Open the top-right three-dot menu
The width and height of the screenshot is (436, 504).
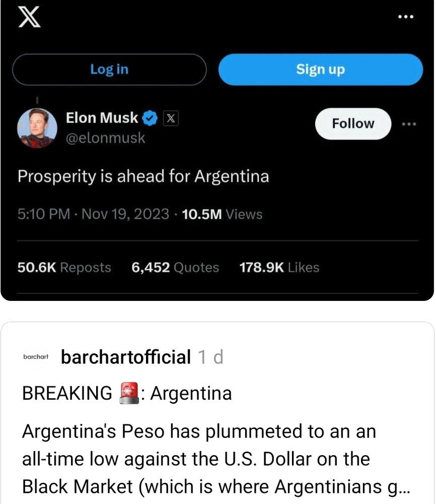(405, 17)
